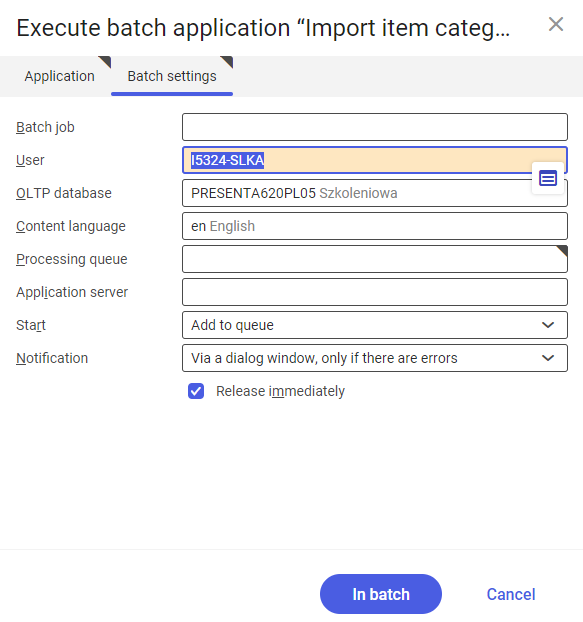Expand the Start dropdown arrow
The image size is (583, 622).
548,325
